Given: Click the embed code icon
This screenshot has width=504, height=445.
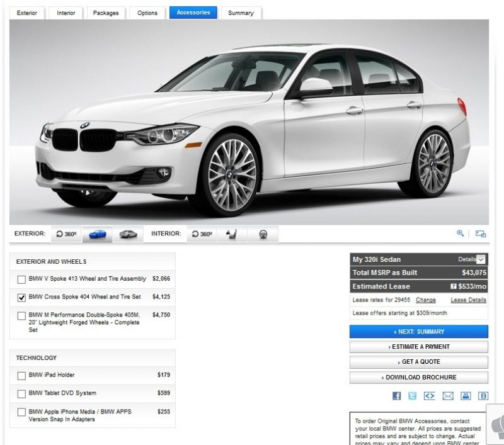Looking at the screenshot, I should pyautogui.click(x=430, y=396).
